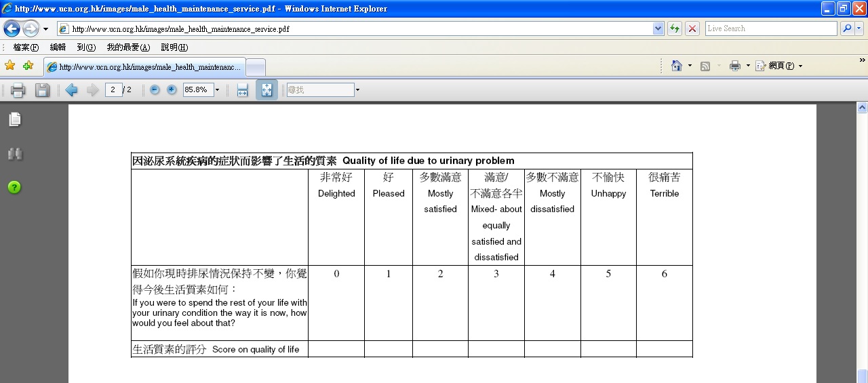Click the PDF page number field
Viewport: 868px width, 383px height.
[x=113, y=89]
